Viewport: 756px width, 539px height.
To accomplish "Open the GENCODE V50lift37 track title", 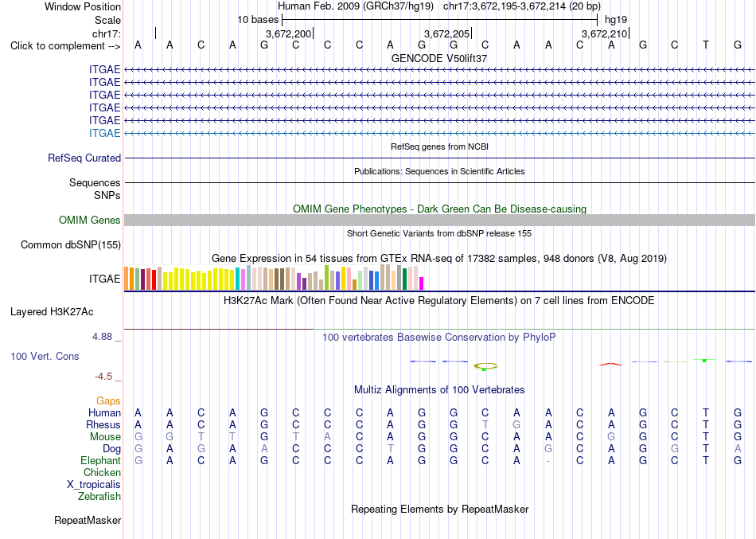I will coord(439,58).
